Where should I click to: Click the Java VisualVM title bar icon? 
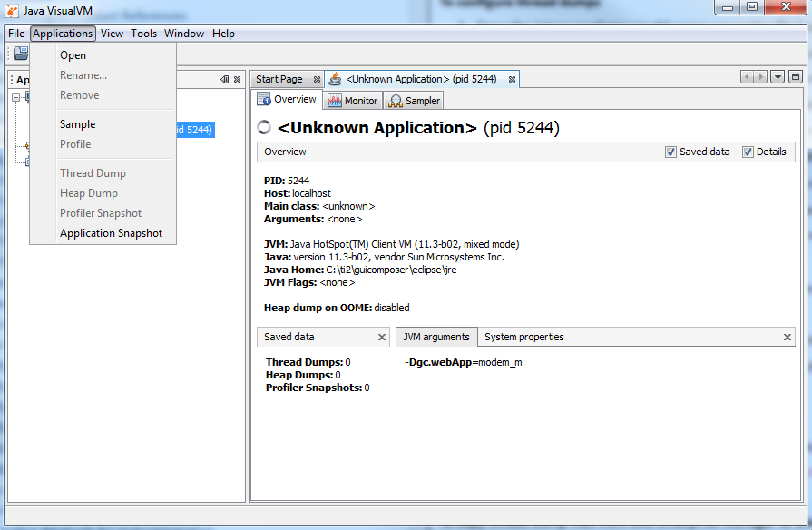[12, 10]
